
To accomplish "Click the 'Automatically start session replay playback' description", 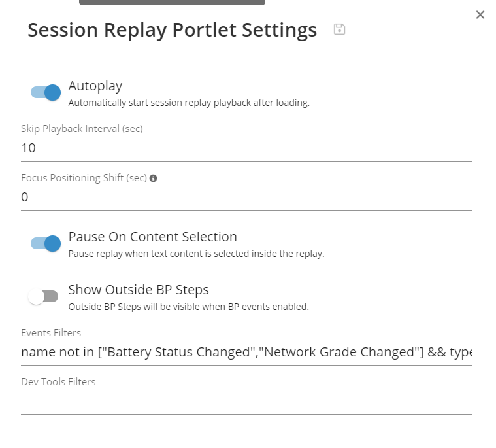I will (189, 103).
